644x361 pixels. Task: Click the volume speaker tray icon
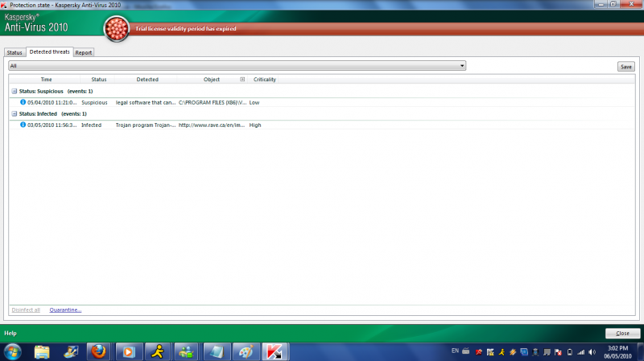click(592, 352)
